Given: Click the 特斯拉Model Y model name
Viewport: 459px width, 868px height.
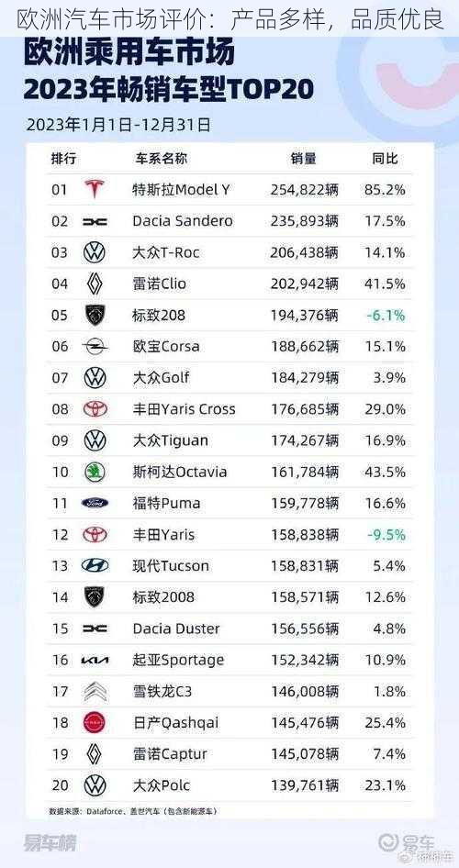Looking at the screenshot, I should pyautogui.click(x=181, y=190).
